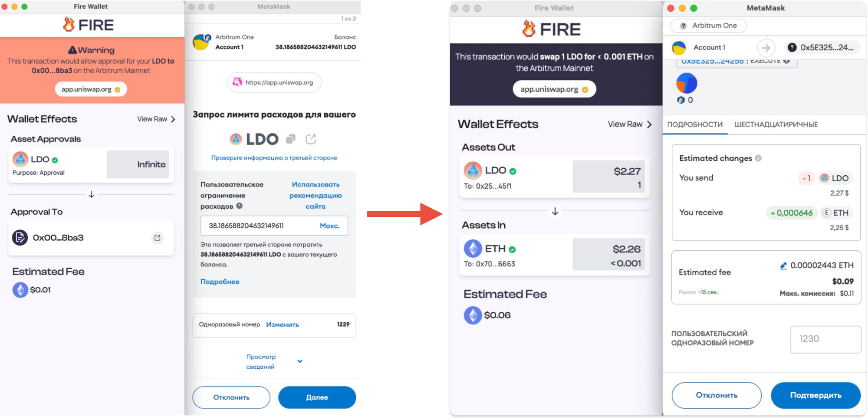868x419 pixels.
Task: Click the spending cap info icon
Action: [239, 206]
